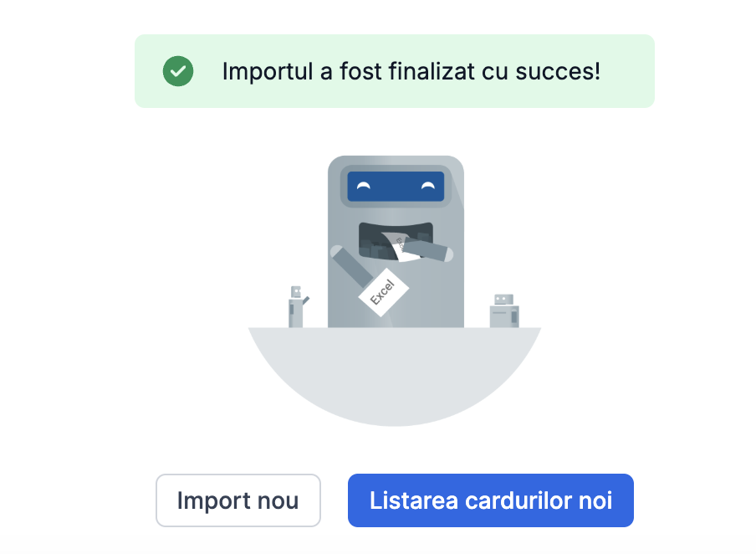Click the small USB stick character
The height and width of the screenshot is (554, 756).
point(296,308)
